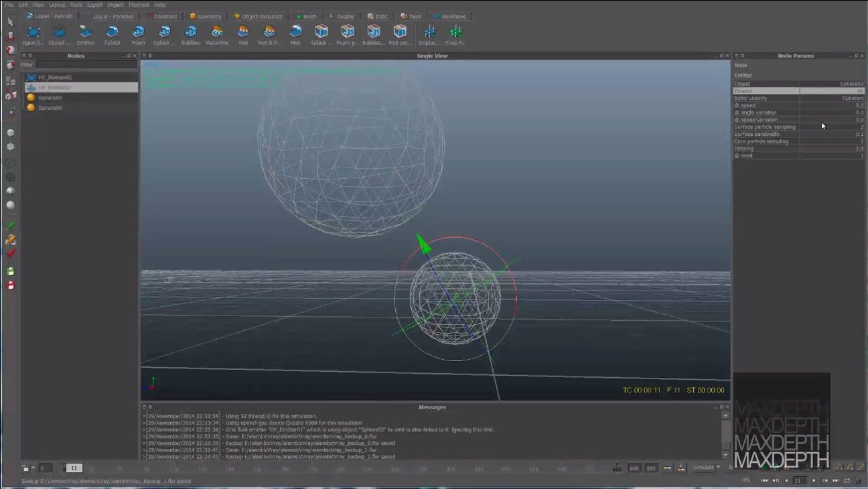Toggle the timeline lock icon
868x489 pixels.
pyautogui.click(x=25, y=468)
